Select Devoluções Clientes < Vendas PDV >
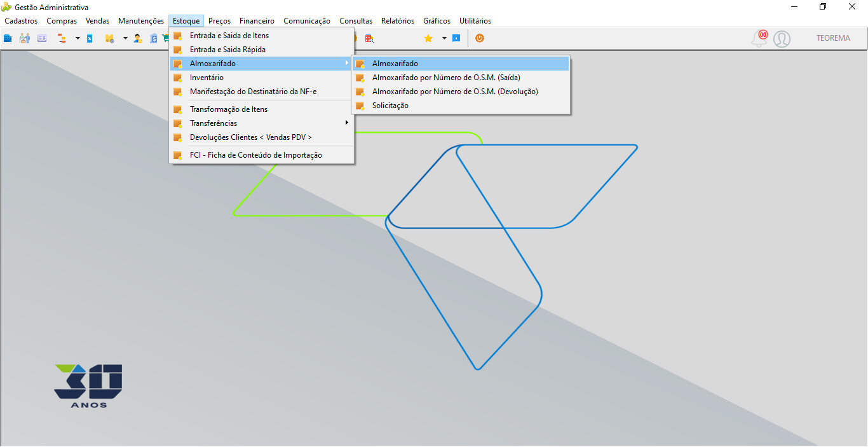The width and height of the screenshot is (868, 447). 262,137
